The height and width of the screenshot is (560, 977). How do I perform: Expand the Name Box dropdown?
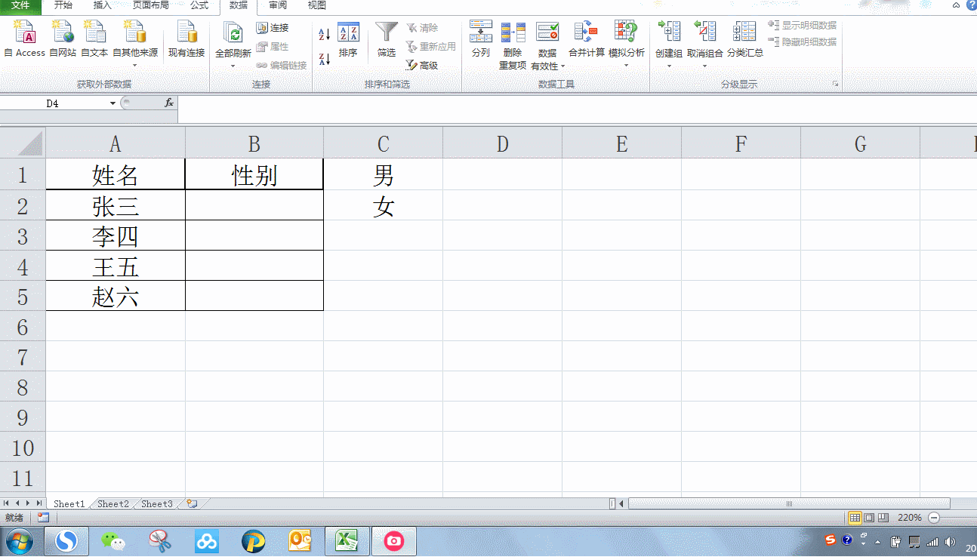(x=113, y=103)
